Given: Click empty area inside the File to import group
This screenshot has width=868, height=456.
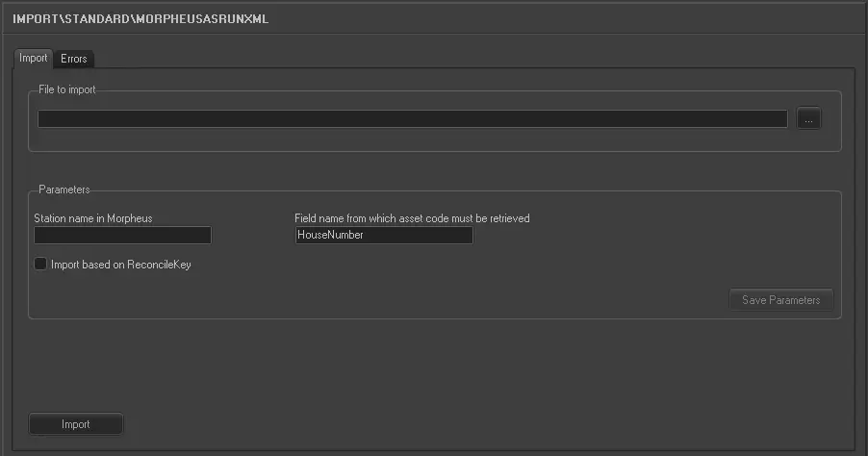Looking at the screenshot, I should click(433, 140).
